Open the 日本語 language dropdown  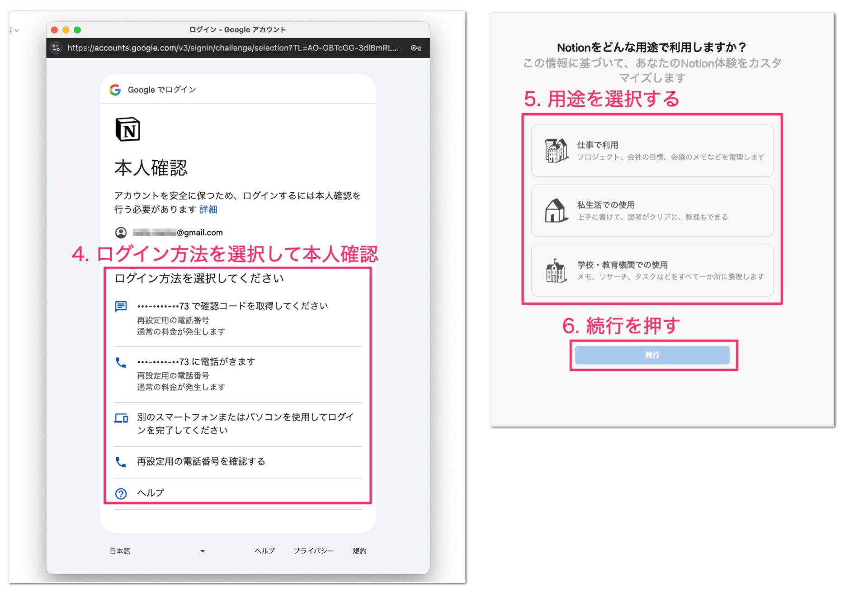point(158,551)
